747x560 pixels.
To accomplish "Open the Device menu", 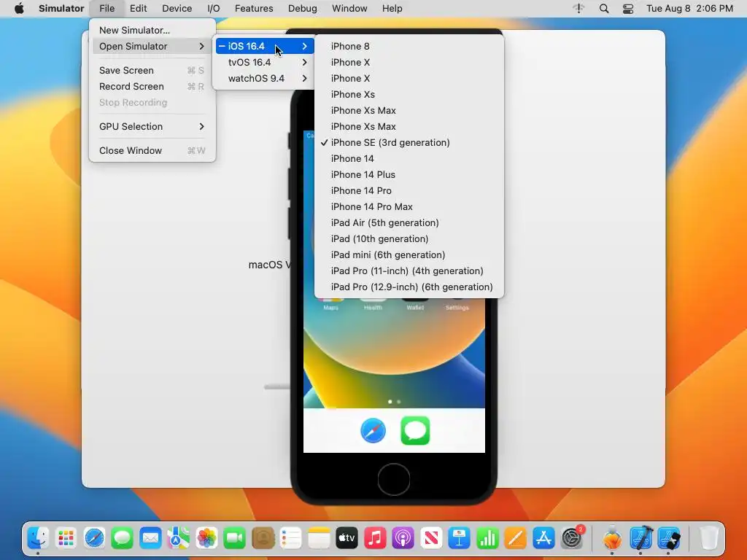I will pyautogui.click(x=177, y=9).
